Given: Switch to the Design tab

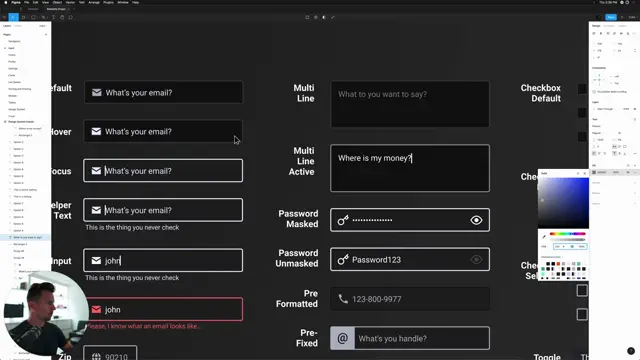Looking at the screenshot, I should tap(596, 26).
